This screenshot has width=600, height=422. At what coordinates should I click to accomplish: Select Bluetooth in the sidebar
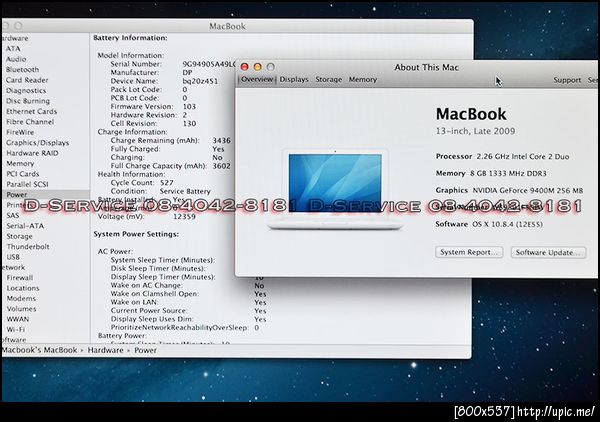pyautogui.click(x=22, y=70)
